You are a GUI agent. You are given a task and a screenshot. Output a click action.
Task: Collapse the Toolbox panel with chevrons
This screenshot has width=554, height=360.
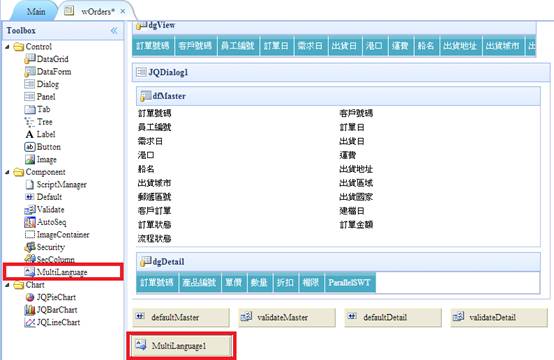click(x=114, y=30)
